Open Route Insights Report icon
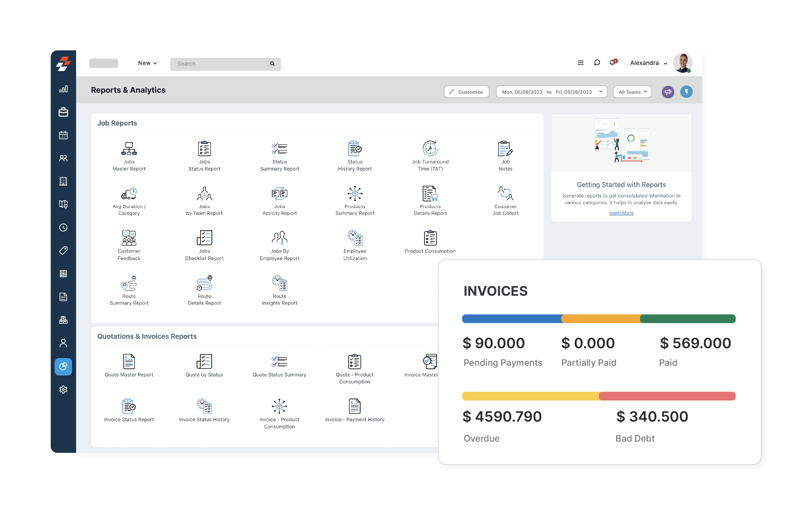The height and width of the screenshot is (515, 812). pos(279,283)
